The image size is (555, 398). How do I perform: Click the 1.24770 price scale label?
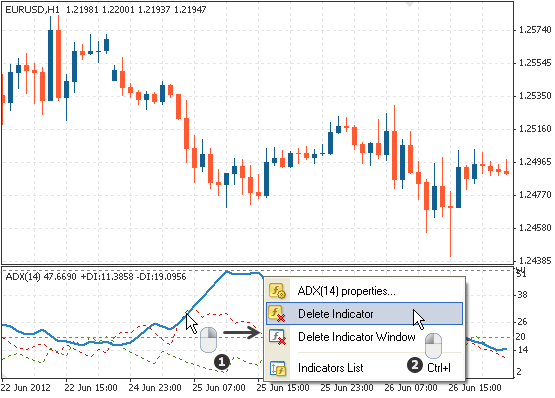tap(534, 195)
